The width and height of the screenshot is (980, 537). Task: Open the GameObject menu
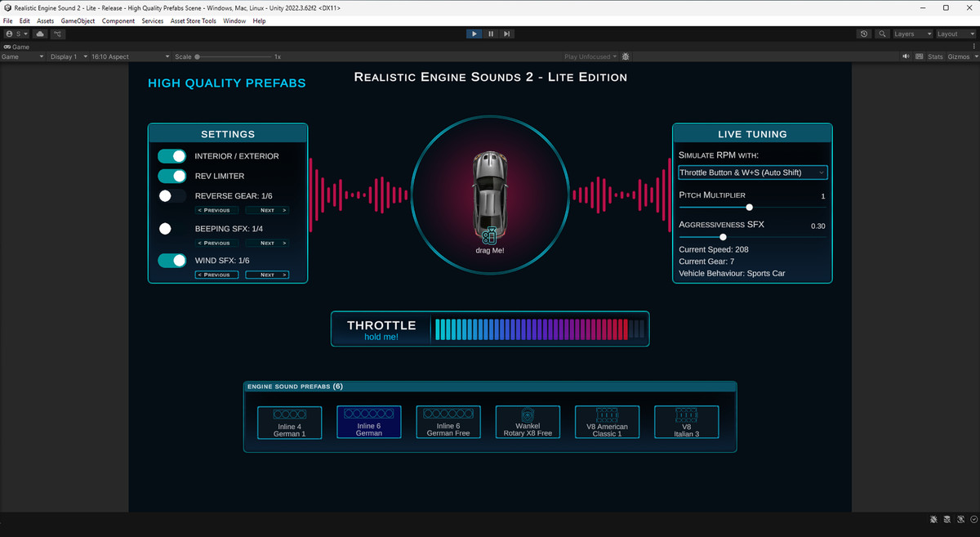point(78,20)
